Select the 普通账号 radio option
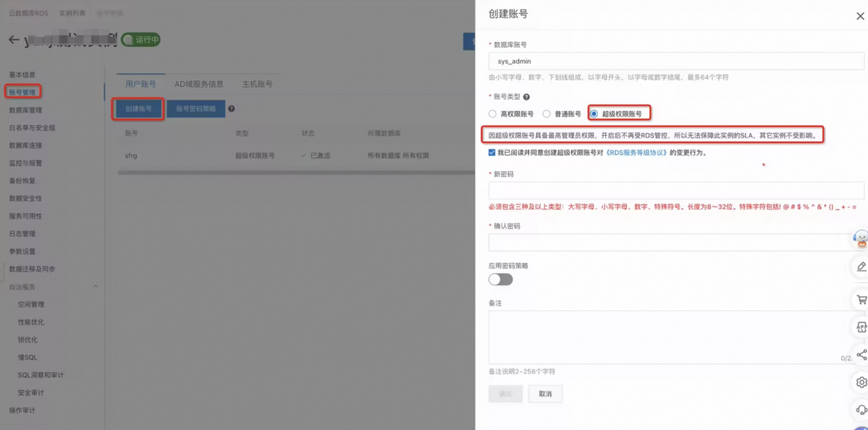Image resolution: width=868 pixels, height=430 pixels. pyautogui.click(x=547, y=114)
